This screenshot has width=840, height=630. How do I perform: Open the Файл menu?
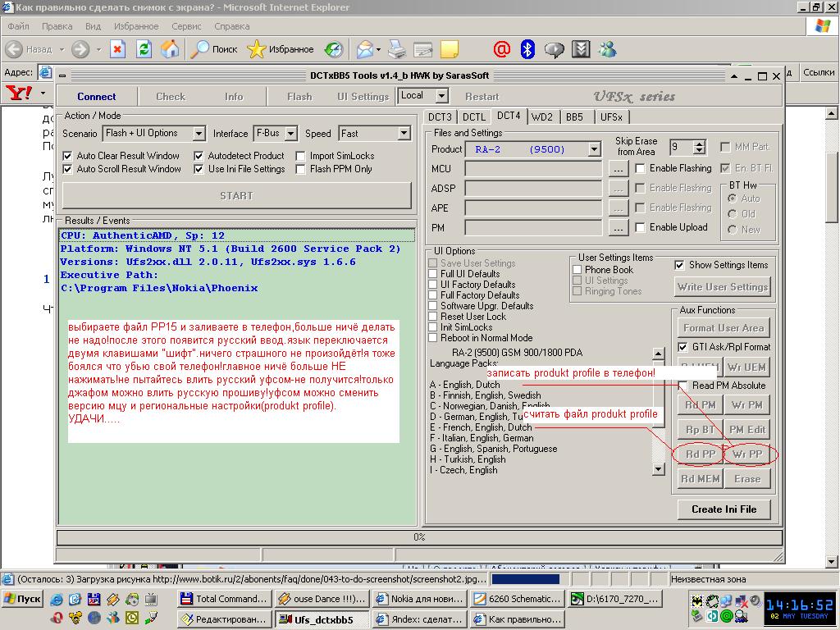pyautogui.click(x=18, y=26)
